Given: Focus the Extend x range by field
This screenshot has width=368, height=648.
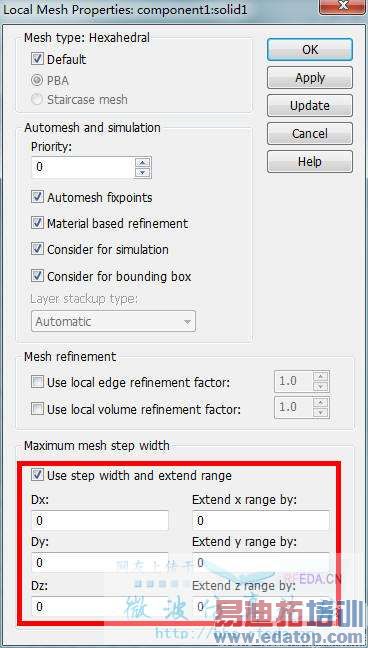Looking at the screenshot, I should coord(260,520).
